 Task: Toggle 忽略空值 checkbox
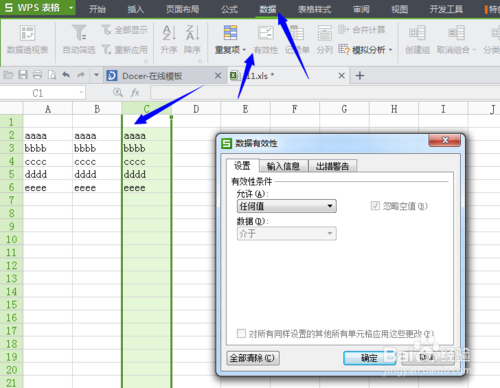(x=375, y=206)
